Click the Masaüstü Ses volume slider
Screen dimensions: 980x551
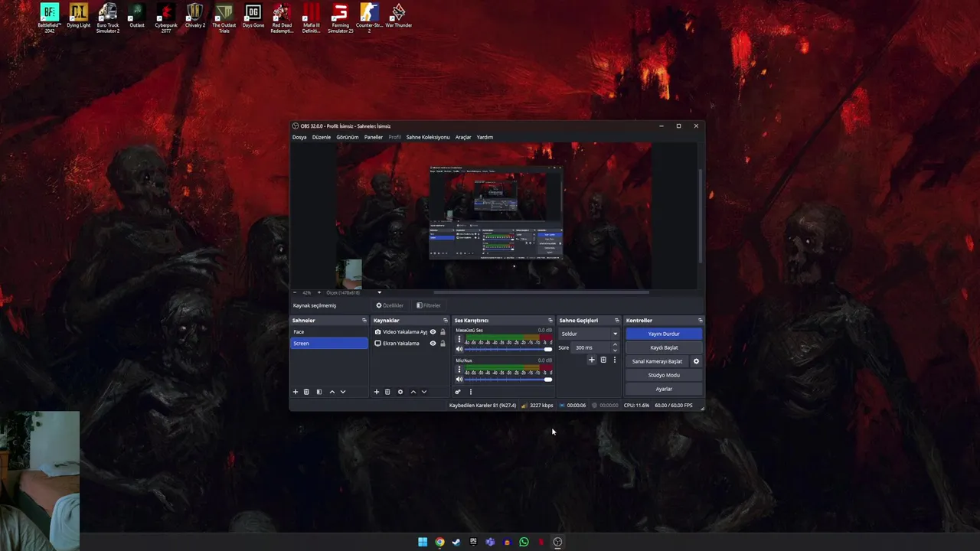click(508, 349)
